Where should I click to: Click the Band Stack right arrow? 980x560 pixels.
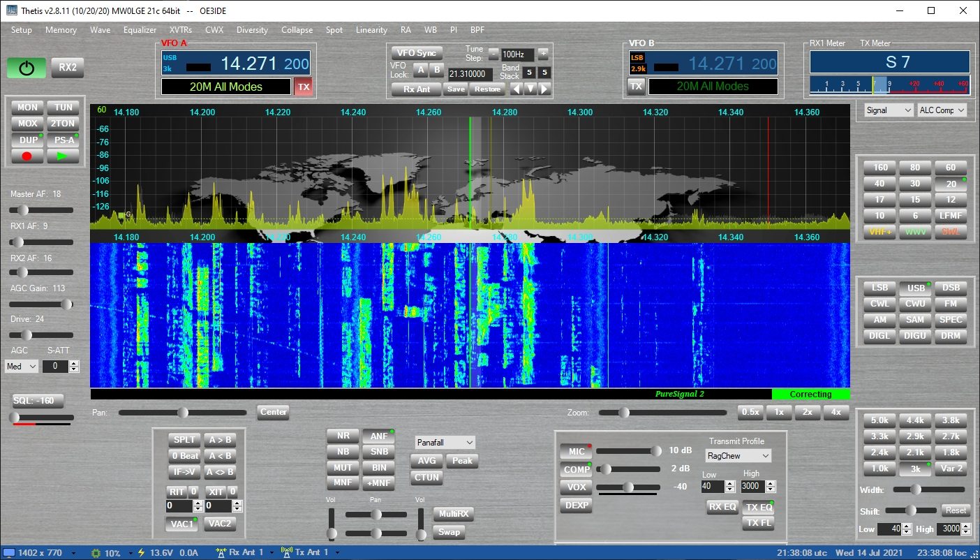(x=544, y=89)
